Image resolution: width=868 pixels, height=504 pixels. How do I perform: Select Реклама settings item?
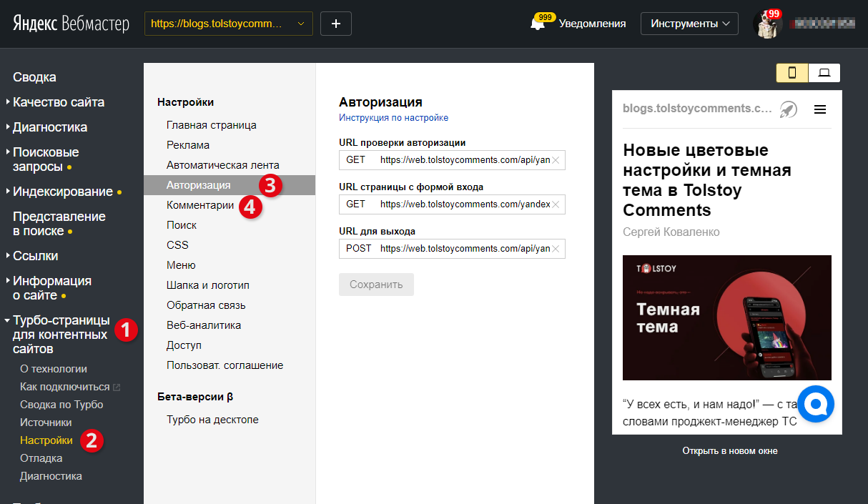(188, 145)
